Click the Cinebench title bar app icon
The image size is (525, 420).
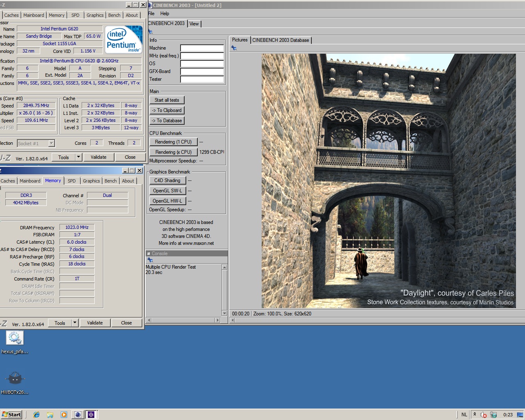(x=150, y=5)
